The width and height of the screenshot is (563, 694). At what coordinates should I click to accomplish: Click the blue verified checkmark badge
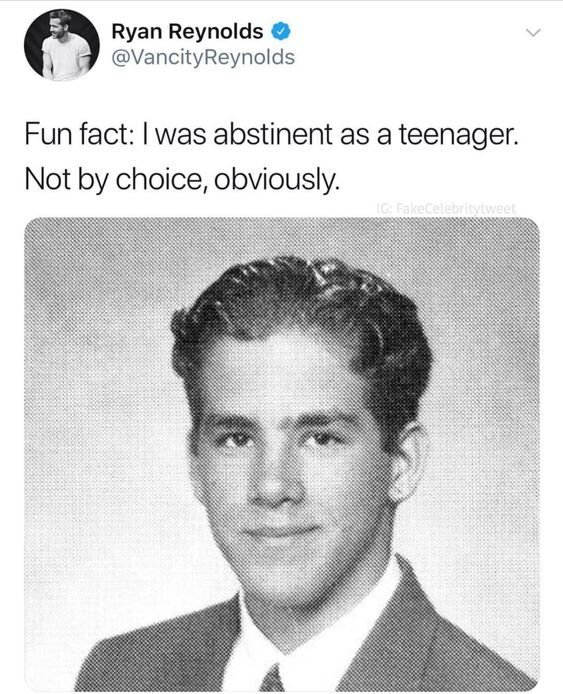coord(281,32)
